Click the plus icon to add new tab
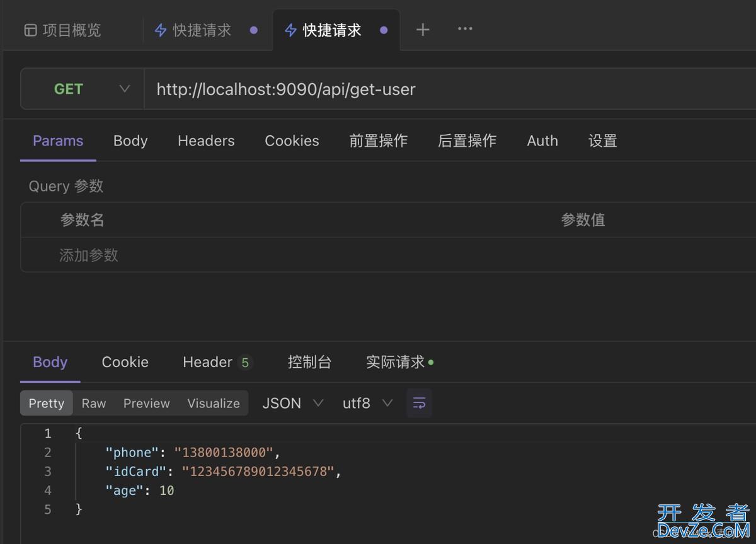Screen dimensions: 756x544 [423, 30]
